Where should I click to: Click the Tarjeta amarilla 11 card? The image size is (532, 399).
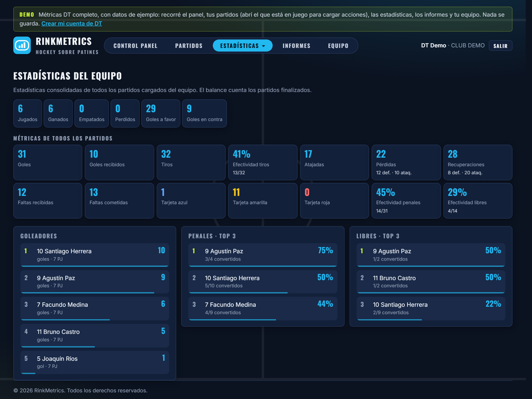pyautogui.click(x=263, y=201)
